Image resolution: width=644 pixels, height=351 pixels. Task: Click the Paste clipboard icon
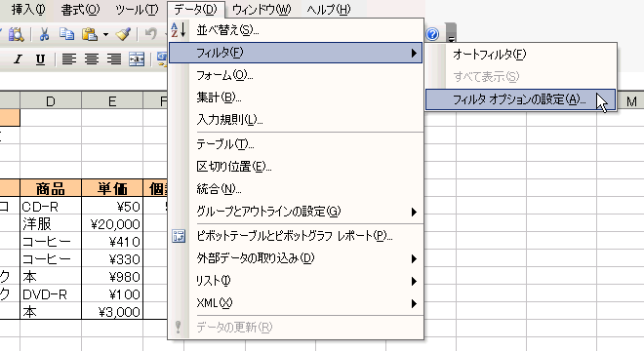point(89,34)
